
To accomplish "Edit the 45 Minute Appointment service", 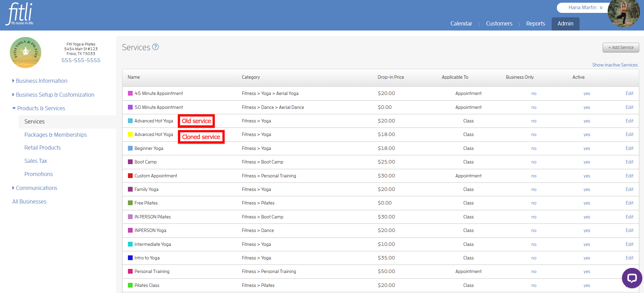I will click(629, 93).
